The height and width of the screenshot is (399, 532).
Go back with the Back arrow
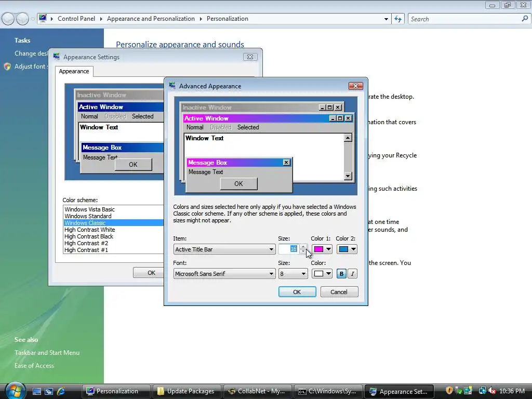[8, 19]
